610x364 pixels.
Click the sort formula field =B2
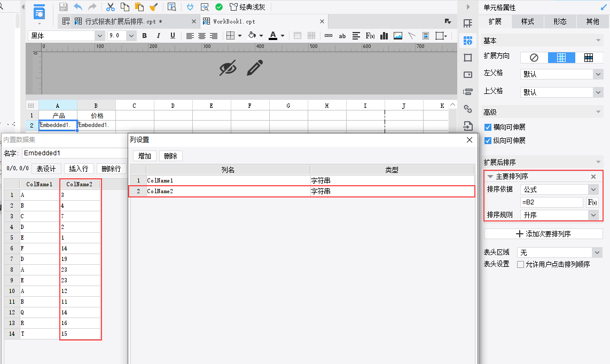pos(552,202)
